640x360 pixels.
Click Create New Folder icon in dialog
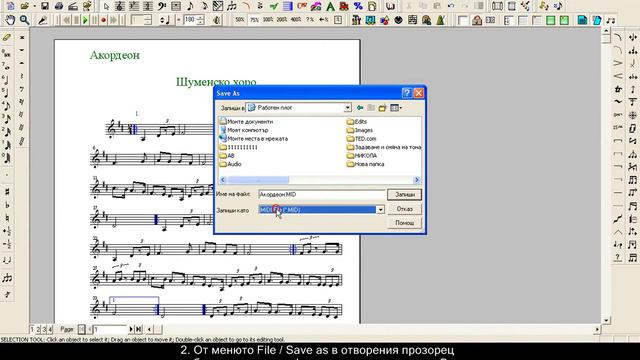[382, 108]
